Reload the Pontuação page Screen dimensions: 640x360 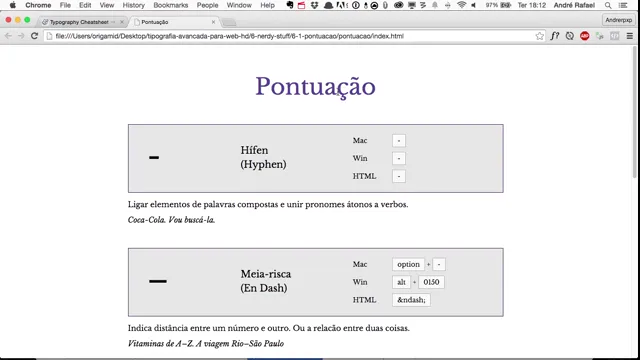[x=35, y=36]
